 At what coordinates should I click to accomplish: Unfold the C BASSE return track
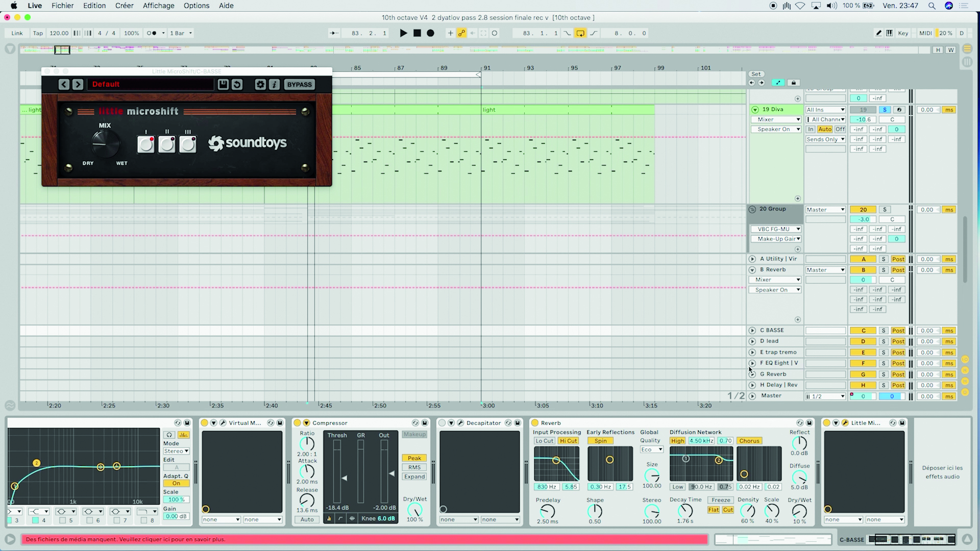click(x=752, y=331)
